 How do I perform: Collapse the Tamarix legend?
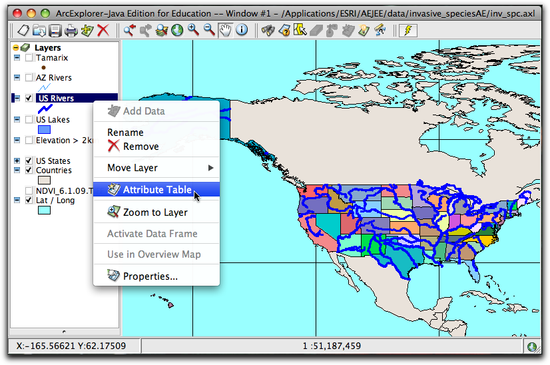coord(17,58)
